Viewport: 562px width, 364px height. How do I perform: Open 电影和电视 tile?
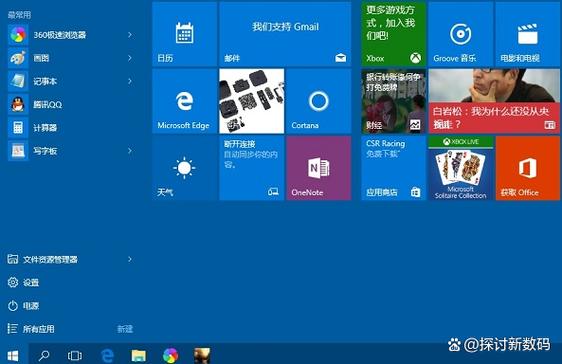528,34
